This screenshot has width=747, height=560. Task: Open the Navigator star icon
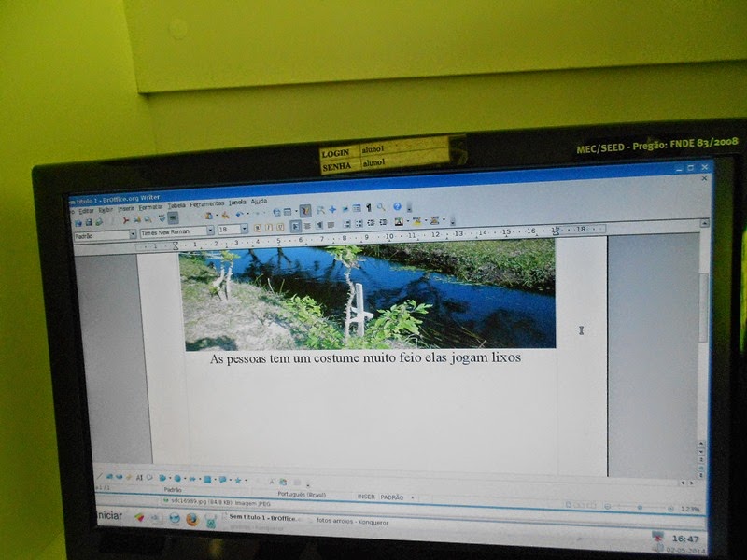click(x=332, y=209)
